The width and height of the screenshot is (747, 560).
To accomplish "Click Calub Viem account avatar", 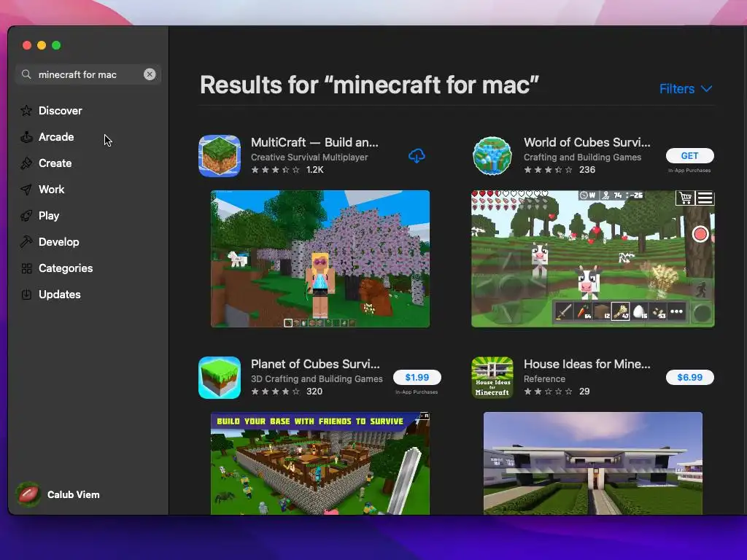I will coord(28,494).
